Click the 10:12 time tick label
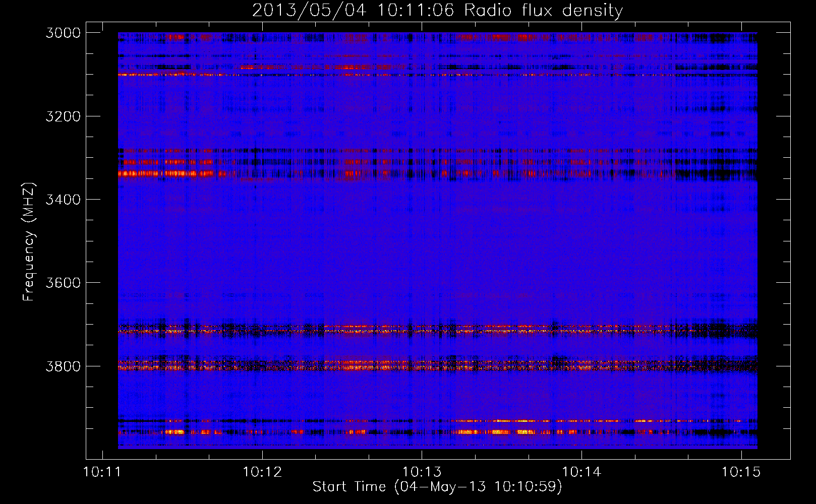The width and height of the screenshot is (816, 504). point(262,472)
